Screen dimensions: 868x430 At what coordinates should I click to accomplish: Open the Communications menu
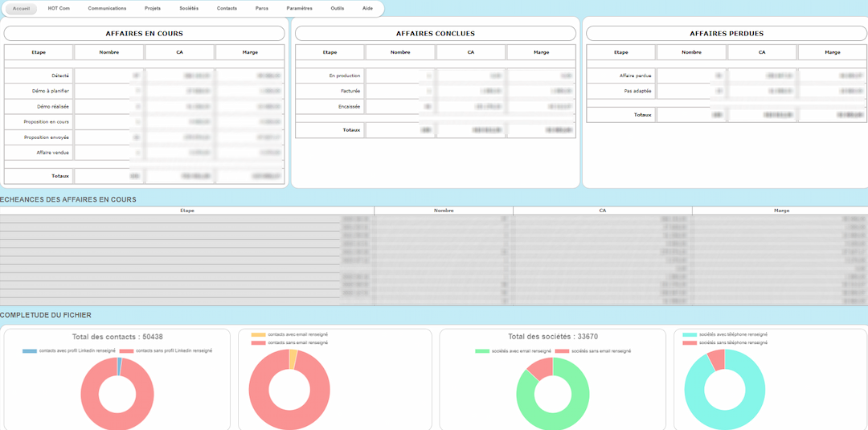click(107, 9)
